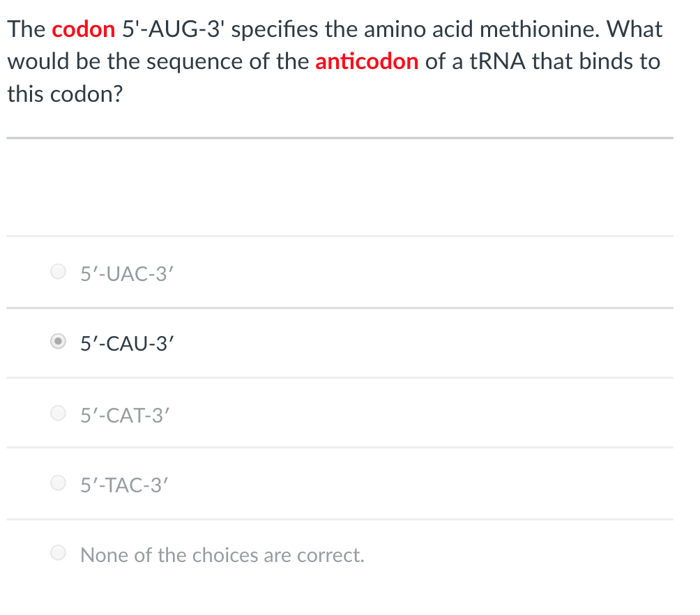Image resolution: width=700 pixels, height=615 pixels.
Task: Click the red highlighted word codon
Action: tap(83, 29)
